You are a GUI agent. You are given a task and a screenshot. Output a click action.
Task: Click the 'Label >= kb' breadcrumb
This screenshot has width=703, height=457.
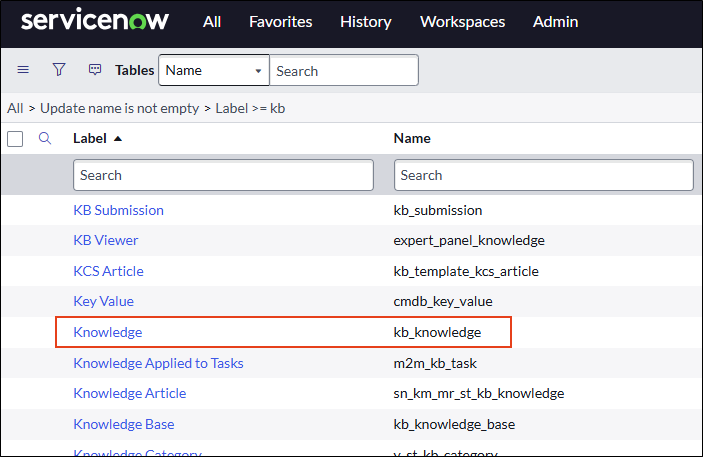[250, 108]
